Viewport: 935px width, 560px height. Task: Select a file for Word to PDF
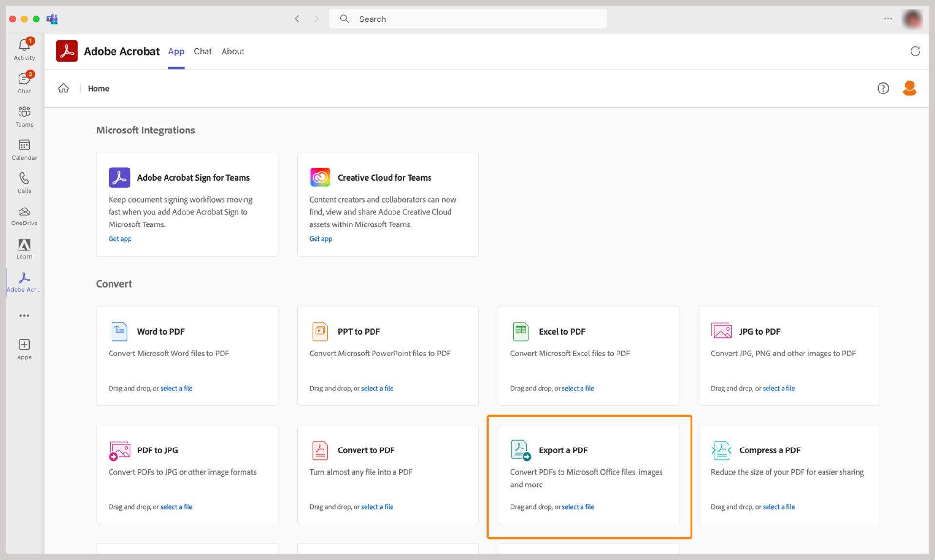176,388
